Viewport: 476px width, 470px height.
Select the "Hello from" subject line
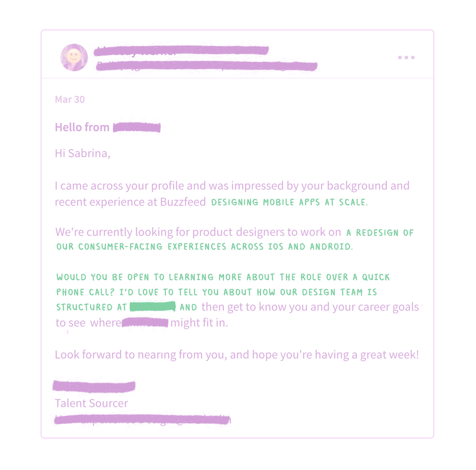tap(82, 127)
